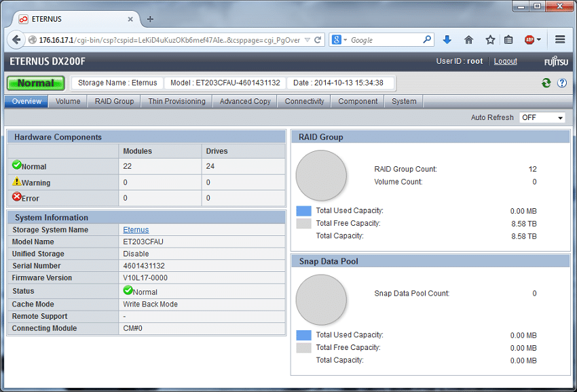Click the Write Back Mode cache value
Image resolution: width=577 pixels, height=392 pixels.
(x=150, y=304)
